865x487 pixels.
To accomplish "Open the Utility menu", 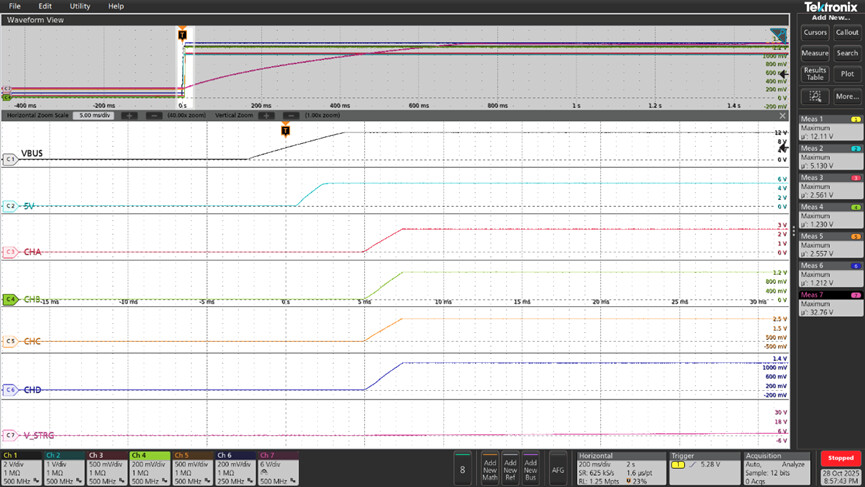I will point(79,6).
